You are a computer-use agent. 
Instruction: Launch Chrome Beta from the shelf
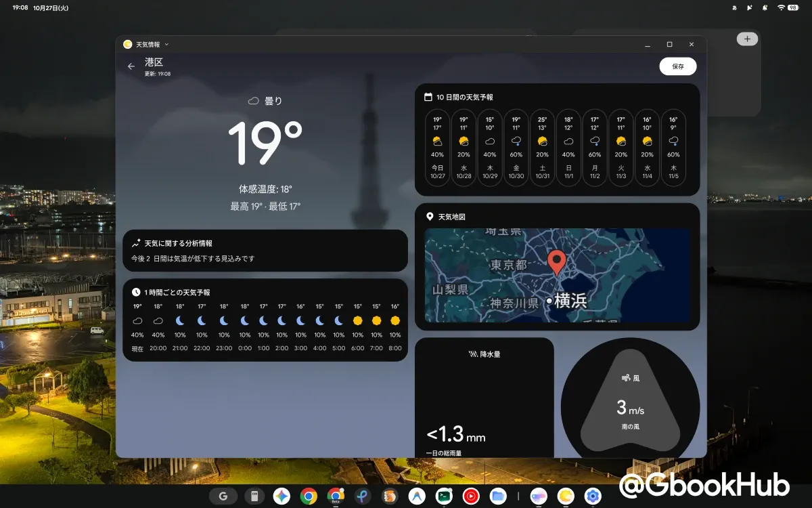(336, 496)
